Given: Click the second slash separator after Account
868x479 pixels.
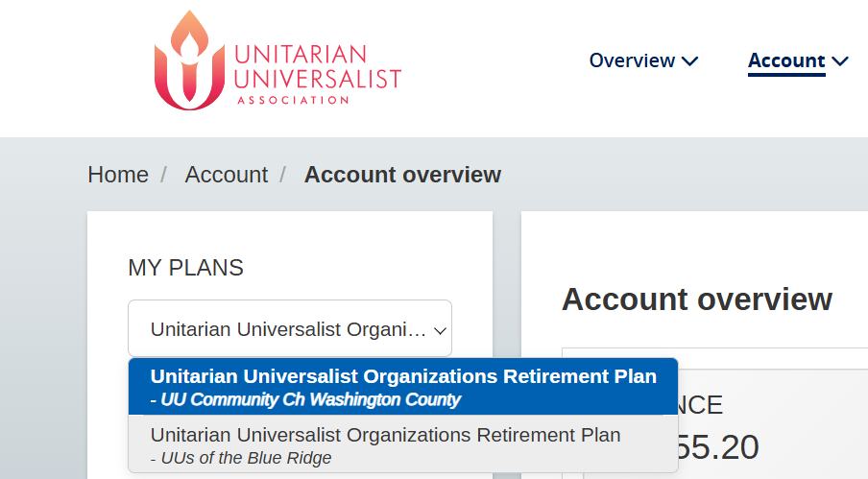Looking at the screenshot, I should (x=283, y=175).
